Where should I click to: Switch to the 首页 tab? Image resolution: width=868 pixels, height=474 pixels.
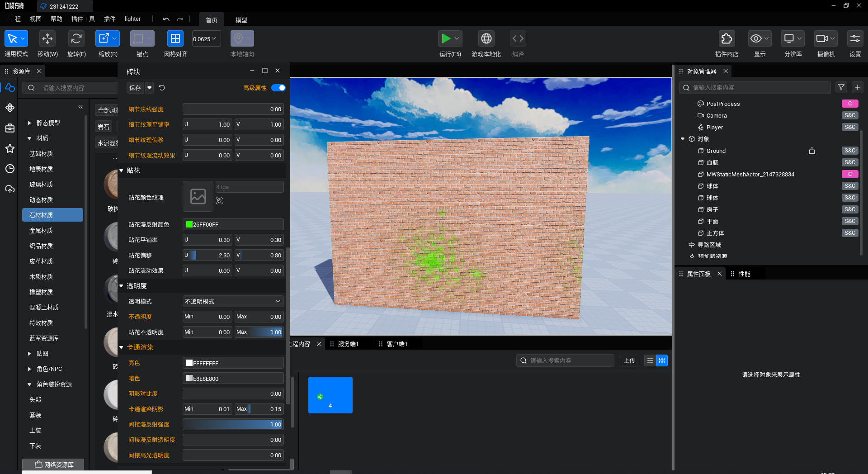pos(212,20)
